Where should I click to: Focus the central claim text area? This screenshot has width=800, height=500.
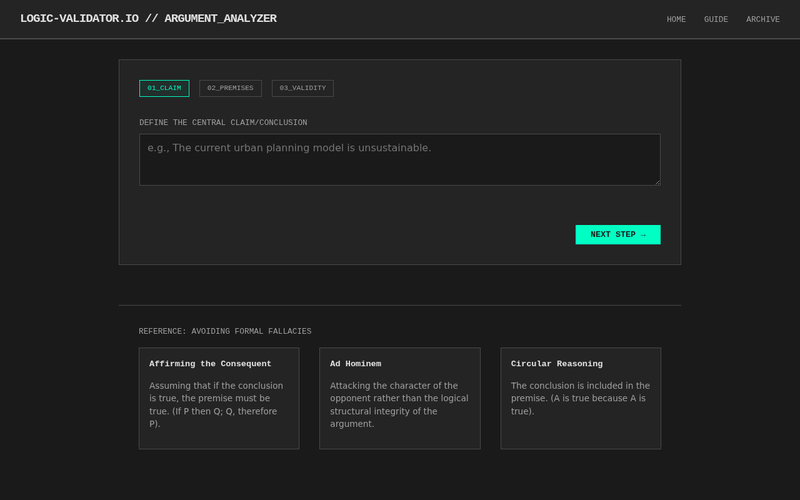tap(400, 160)
